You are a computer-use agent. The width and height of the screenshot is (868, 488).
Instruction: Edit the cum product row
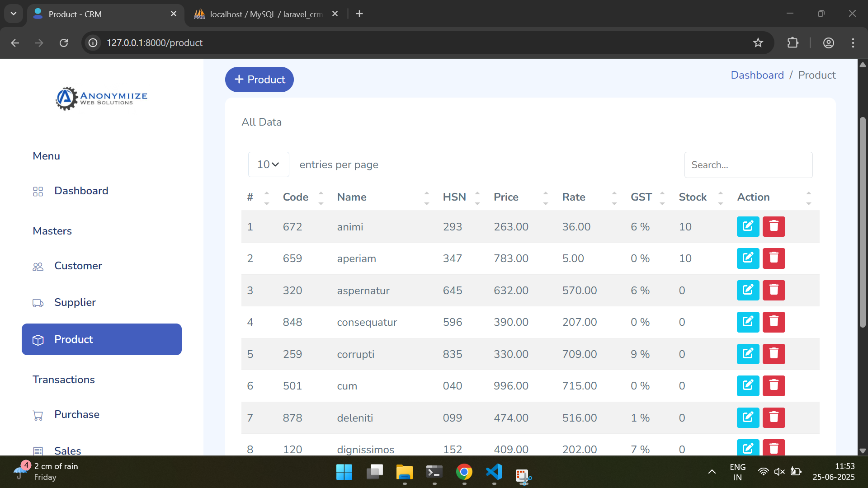(748, 385)
